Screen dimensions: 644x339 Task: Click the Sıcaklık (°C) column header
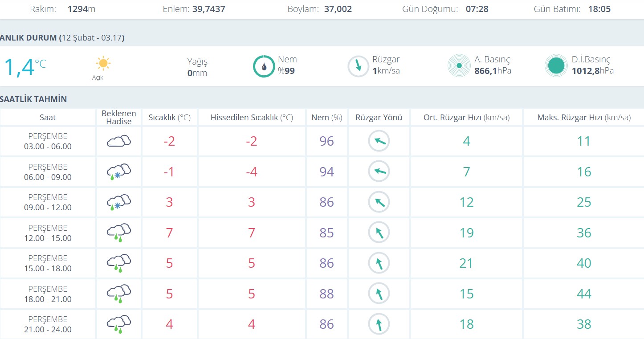point(169,118)
